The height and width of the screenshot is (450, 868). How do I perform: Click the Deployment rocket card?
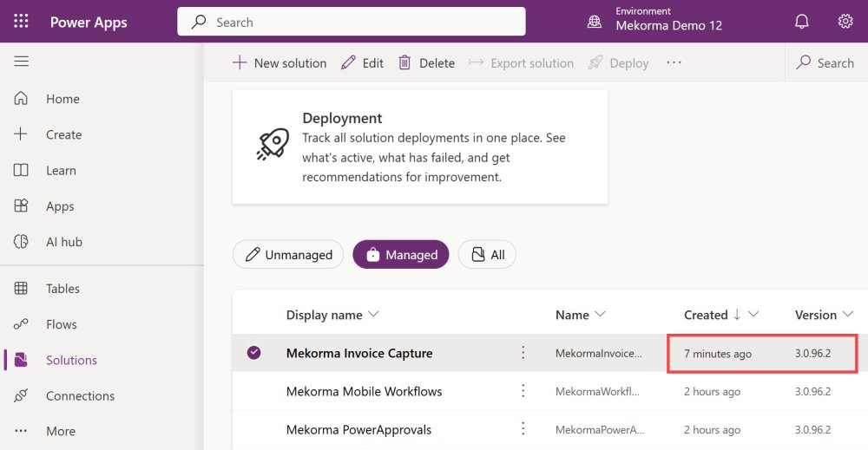[420, 147]
